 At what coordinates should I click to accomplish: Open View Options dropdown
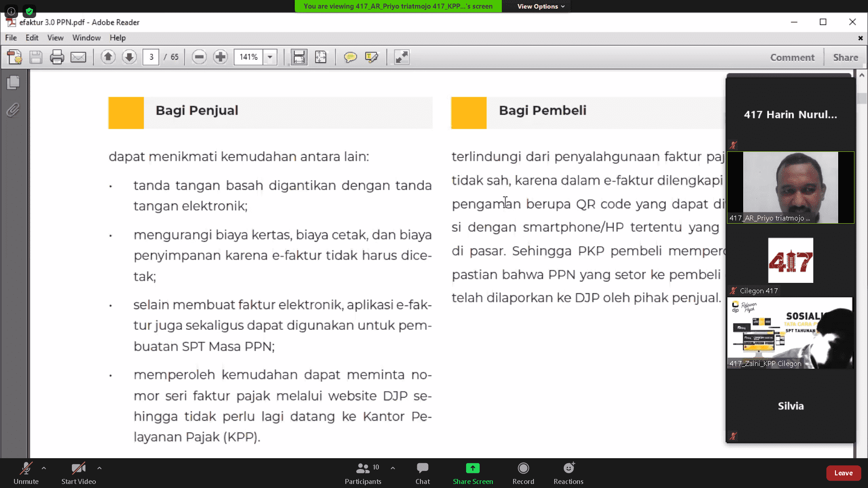[541, 6]
